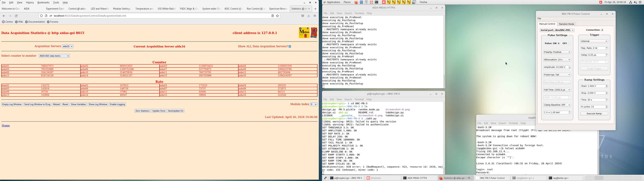
Task: Switch to Random Mode tab
Action: point(567,24)
